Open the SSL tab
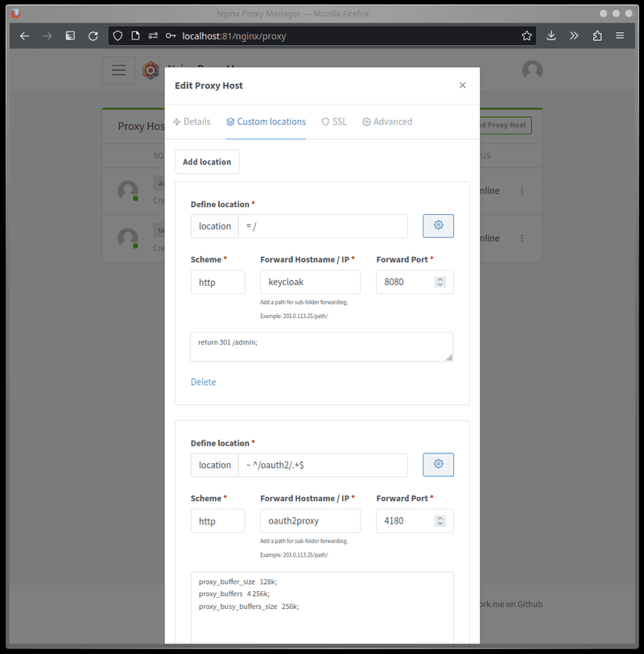Viewport: 644px width, 654px height. pyautogui.click(x=334, y=122)
